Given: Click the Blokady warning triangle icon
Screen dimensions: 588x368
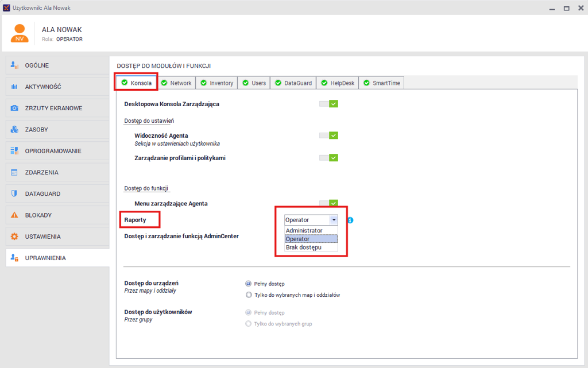Looking at the screenshot, I should (x=15, y=215).
